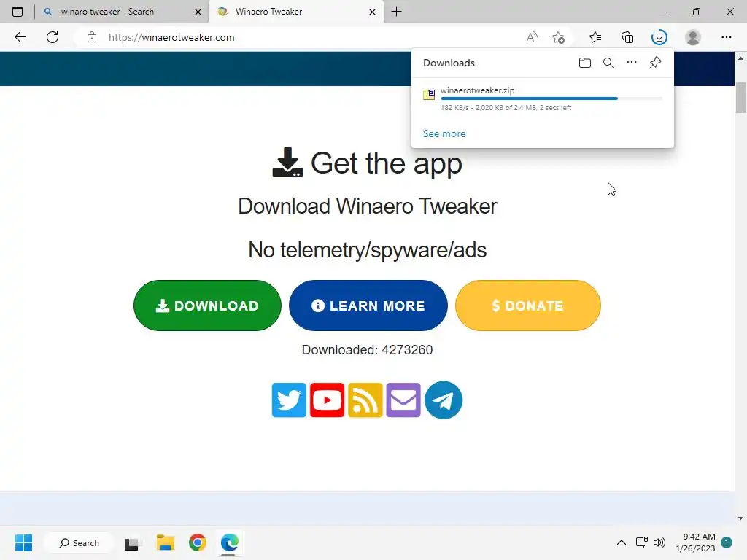Click the winaerotweaker.zip progress bar
747x560 pixels.
pos(551,98)
